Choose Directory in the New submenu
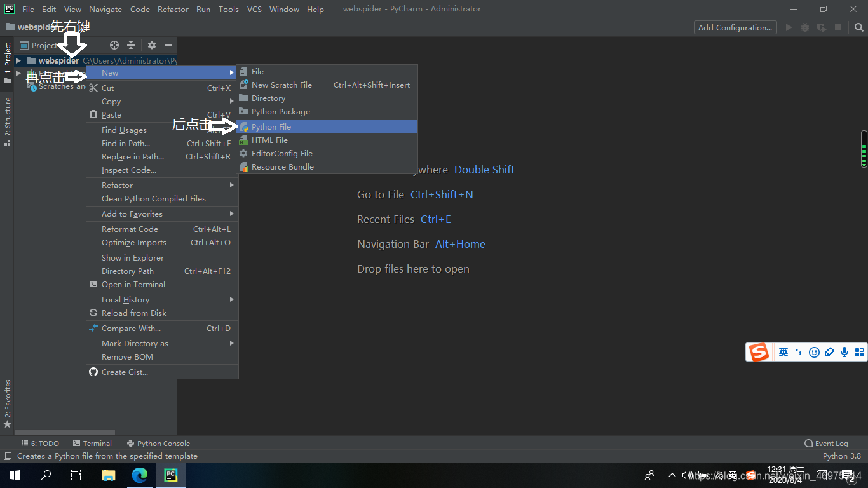This screenshot has height=488, width=868. [x=327, y=98]
